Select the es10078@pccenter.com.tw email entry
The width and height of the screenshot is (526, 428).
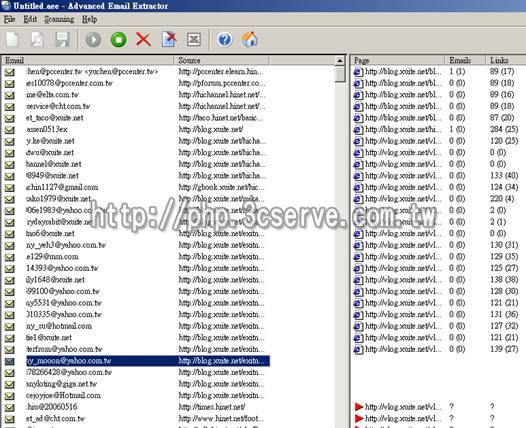click(69, 83)
